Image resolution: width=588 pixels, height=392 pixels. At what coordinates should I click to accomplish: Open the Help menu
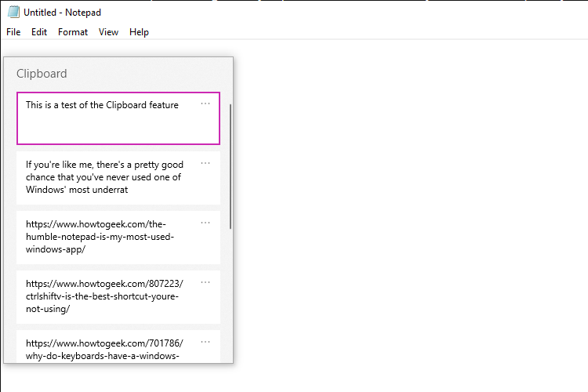(x=139, y=32)
